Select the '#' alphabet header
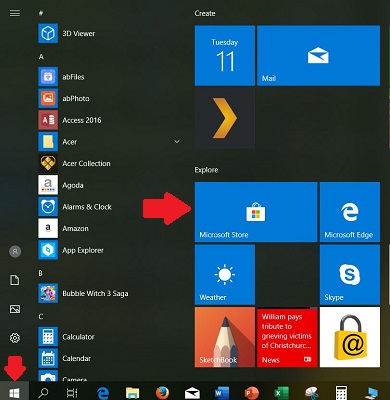The image size is (390, 400). pyautogui.click(x=41, y=13)
